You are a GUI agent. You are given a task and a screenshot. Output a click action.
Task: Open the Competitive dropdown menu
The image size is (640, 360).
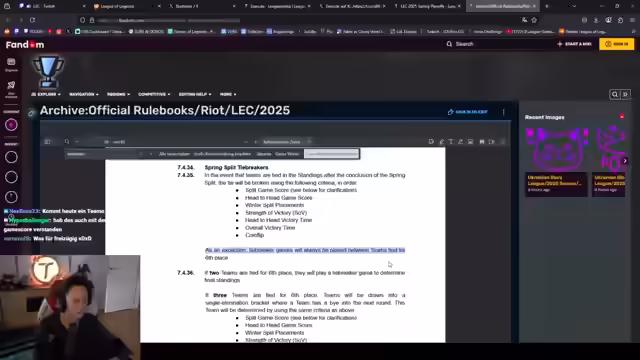click(x=154, y=94)
